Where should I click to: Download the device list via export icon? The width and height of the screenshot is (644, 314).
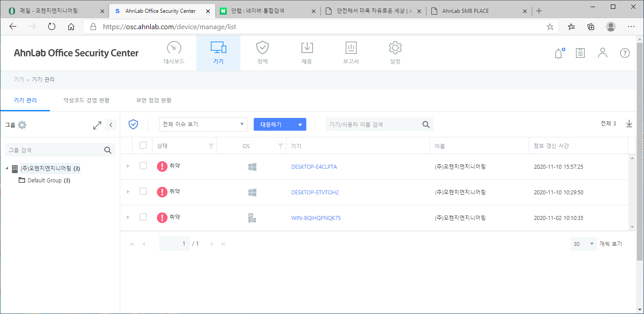pos(629,124)
